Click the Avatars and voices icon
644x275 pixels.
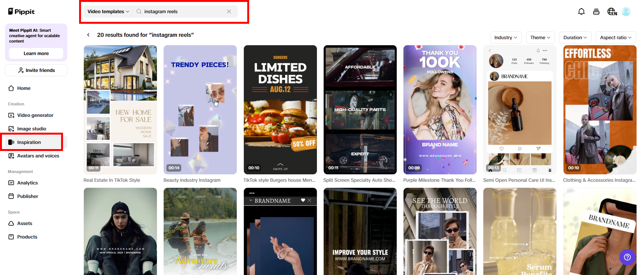pos(11,155)
